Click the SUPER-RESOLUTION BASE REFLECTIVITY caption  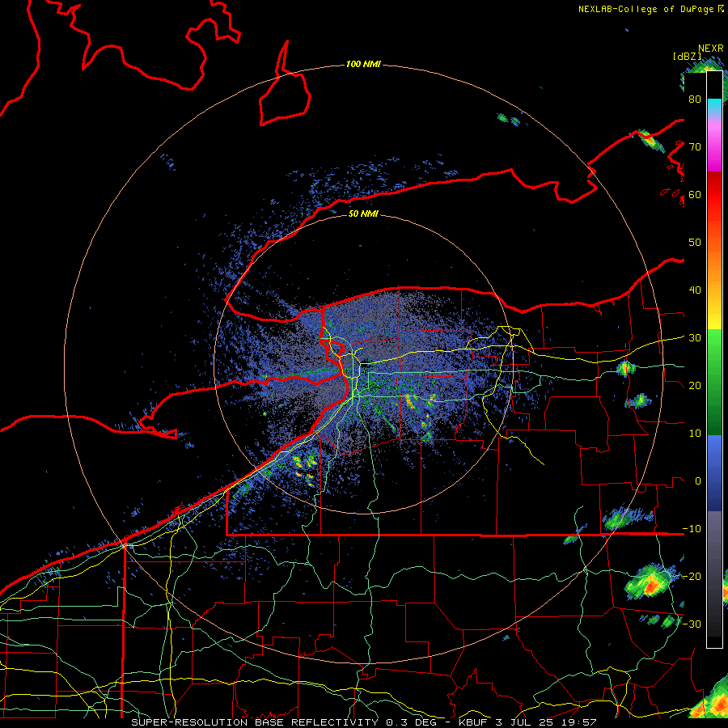[255, 722]
